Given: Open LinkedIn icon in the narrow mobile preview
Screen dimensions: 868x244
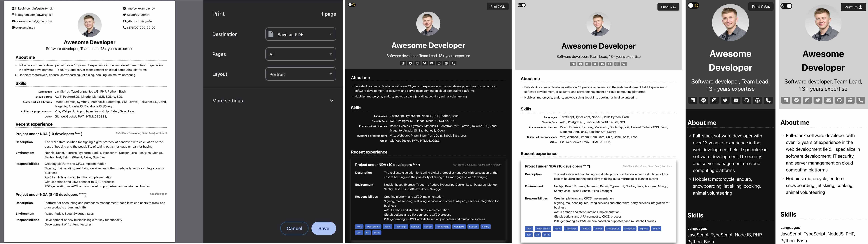Looking at the screenshot, I should pos(692,100).
